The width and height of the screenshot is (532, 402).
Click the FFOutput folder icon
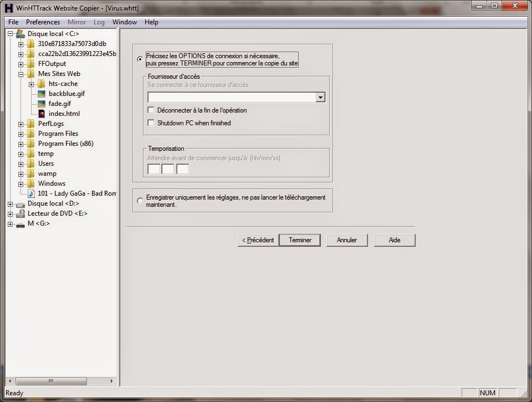[30, 64]
